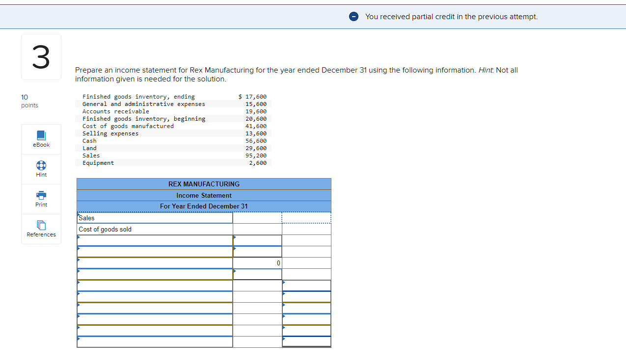Click the cell displaying 0
The height and width of the screenshot is (364, 626).
tap(257, 263)
